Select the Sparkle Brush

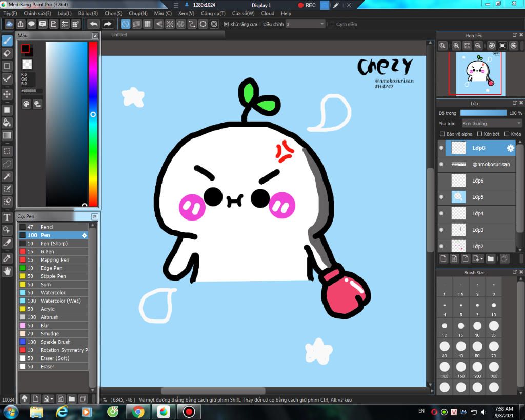coord(53,342)
